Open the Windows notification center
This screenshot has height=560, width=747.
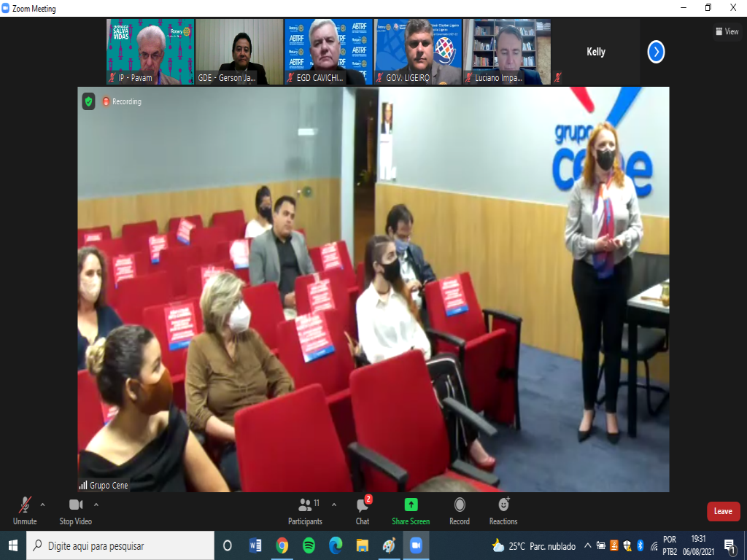pos(729,545)
